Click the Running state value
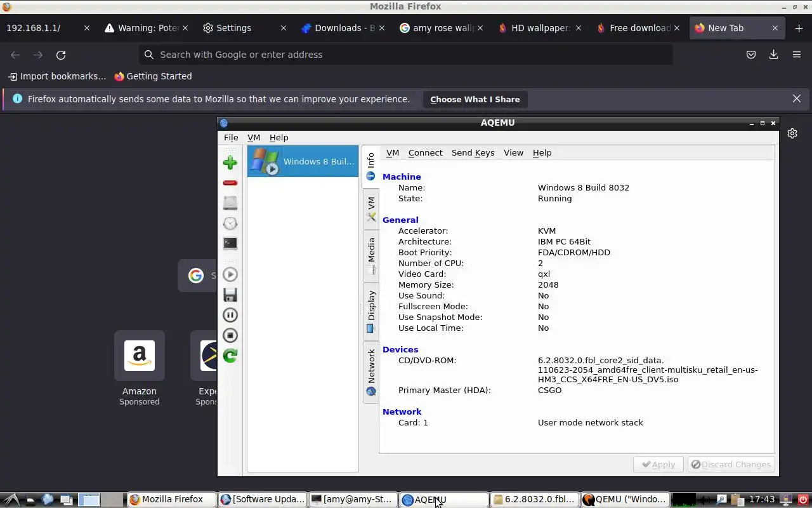812x508 pixels. [x=554, y=198]
